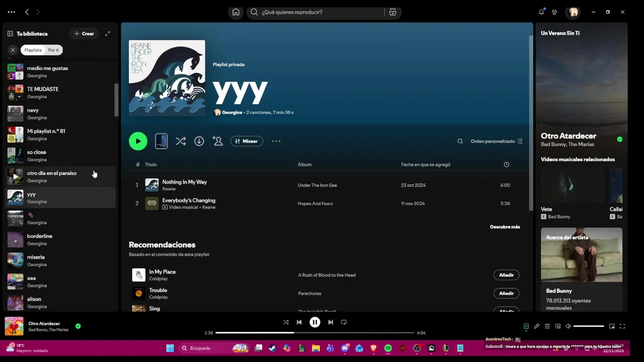Enable shuffle for the yyy playlist
The width and height of the screenshot is (644, 362).
pos(181,141)
